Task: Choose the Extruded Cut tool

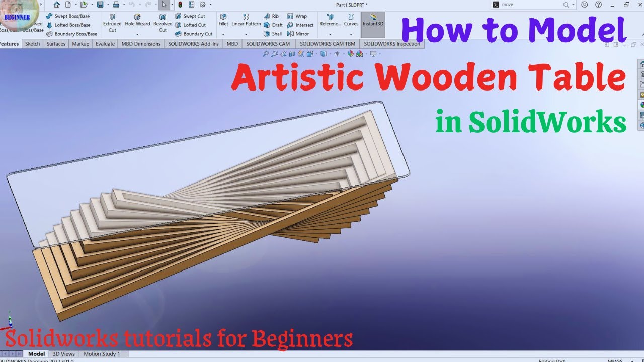Action: point(112,23)
